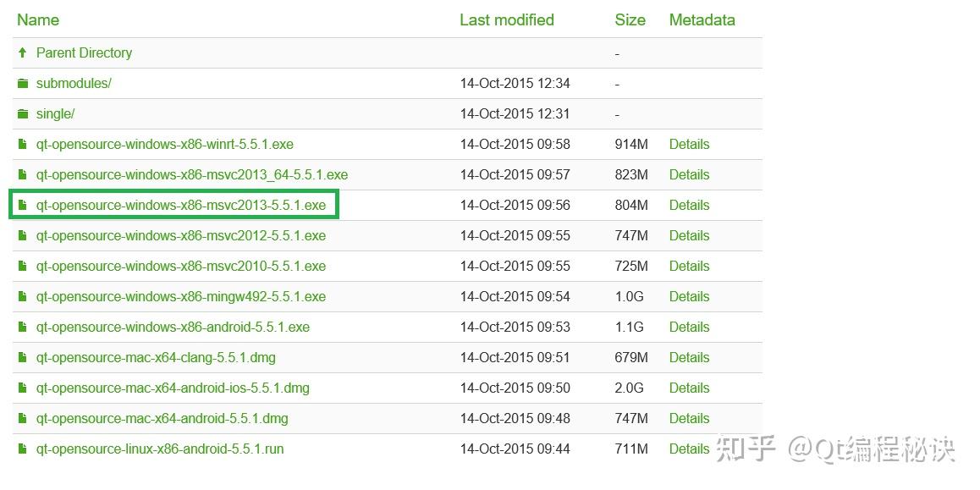The width and height of the screenshot is (980, 490).
Task: Sort by the Last modified column
Action: (x=507, y=19)
